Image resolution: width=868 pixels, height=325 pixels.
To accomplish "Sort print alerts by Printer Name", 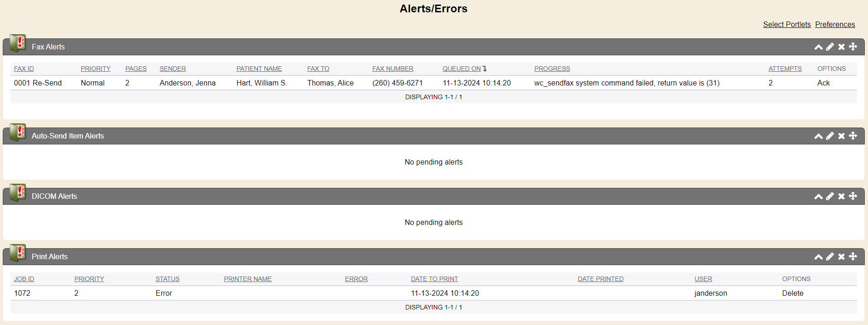I will click(247, 279).
